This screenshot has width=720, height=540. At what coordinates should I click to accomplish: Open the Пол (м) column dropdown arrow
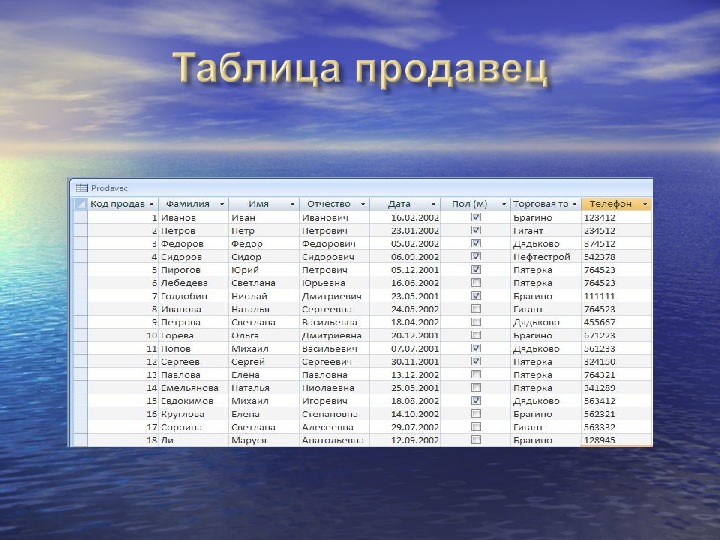pyautogui.click(x=504, y=204)
